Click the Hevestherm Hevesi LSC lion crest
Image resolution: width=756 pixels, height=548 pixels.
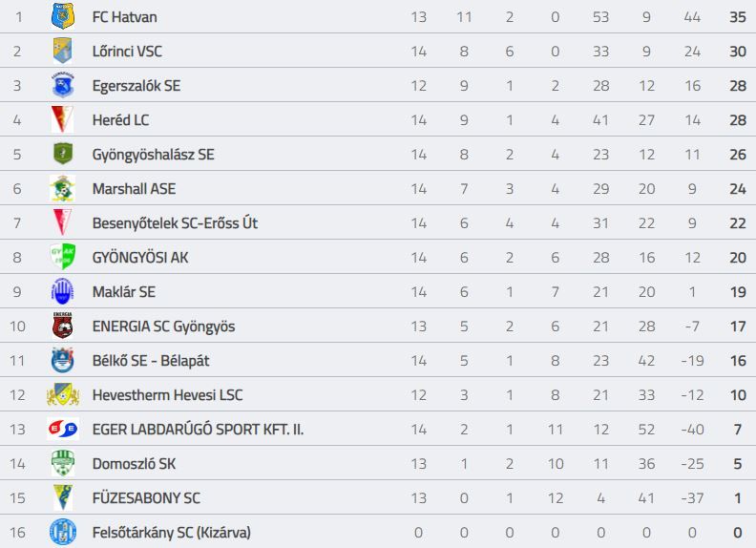pos(63,394)
